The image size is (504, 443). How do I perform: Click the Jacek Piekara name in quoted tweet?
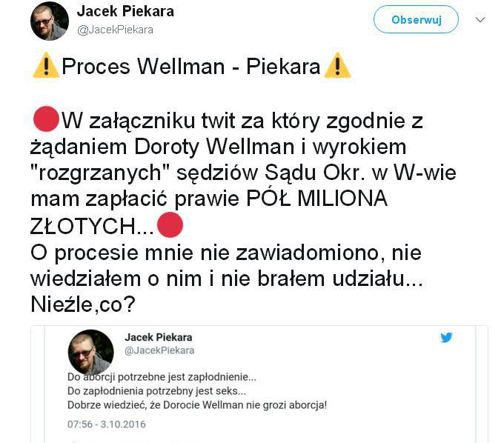pos(159,337)
